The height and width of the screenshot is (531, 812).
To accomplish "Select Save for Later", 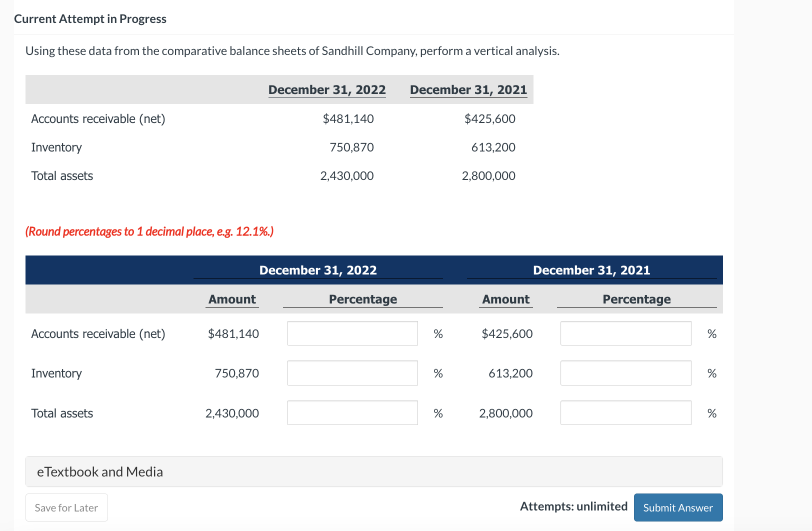I will point(66,507).
